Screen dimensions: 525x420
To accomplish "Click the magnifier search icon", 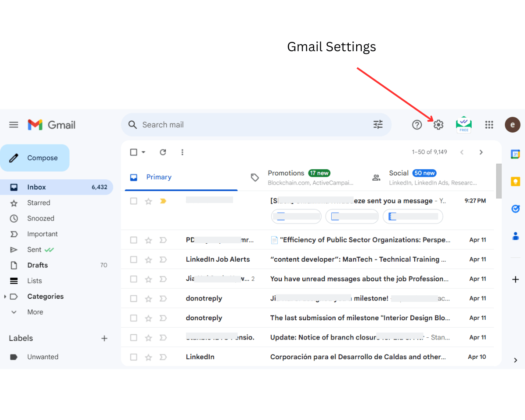I will [x=133, y=125].
